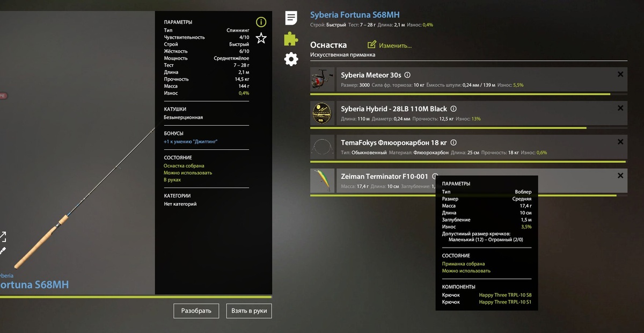
Task: Click the Оснастка heading
Action: (328, 45)
